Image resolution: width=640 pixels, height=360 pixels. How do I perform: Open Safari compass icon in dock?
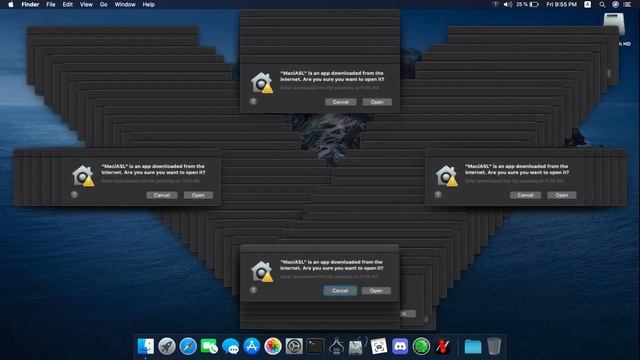[x=188, y=347]
